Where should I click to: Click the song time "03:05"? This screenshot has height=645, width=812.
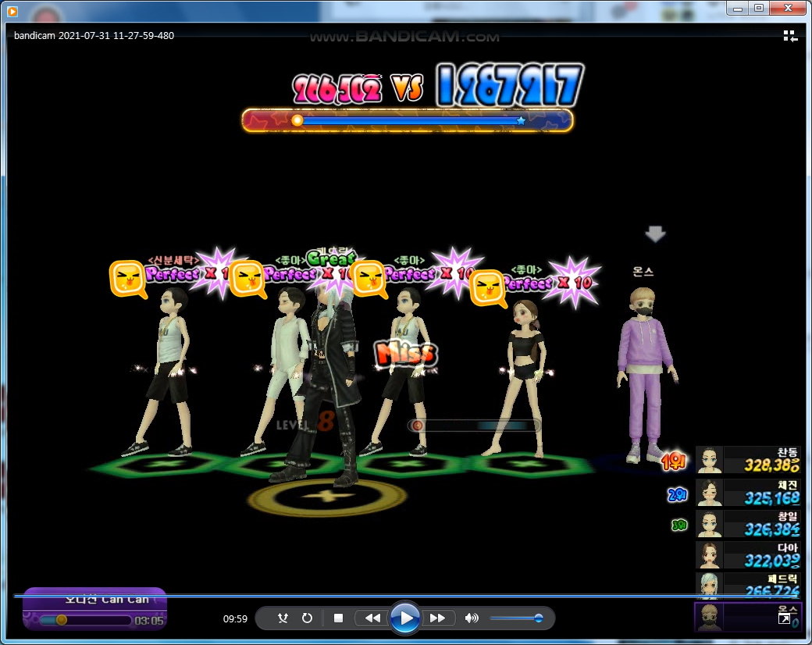point(148,621)
